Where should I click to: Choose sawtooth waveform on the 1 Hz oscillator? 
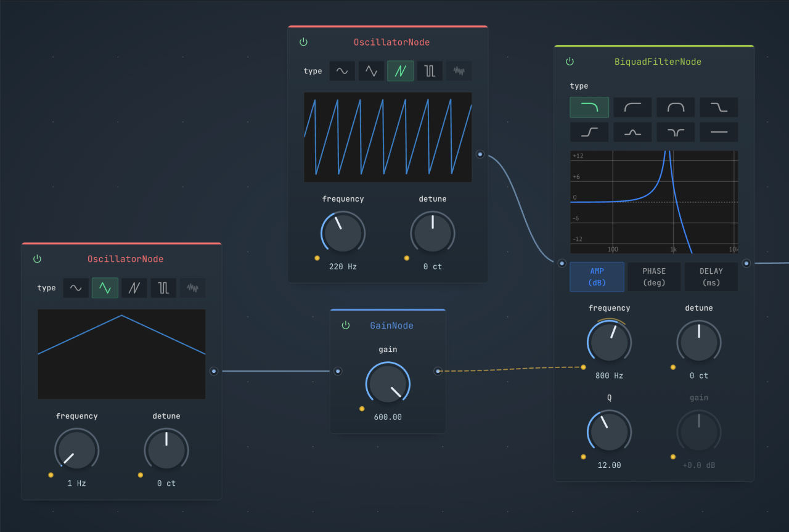point(134,288)
